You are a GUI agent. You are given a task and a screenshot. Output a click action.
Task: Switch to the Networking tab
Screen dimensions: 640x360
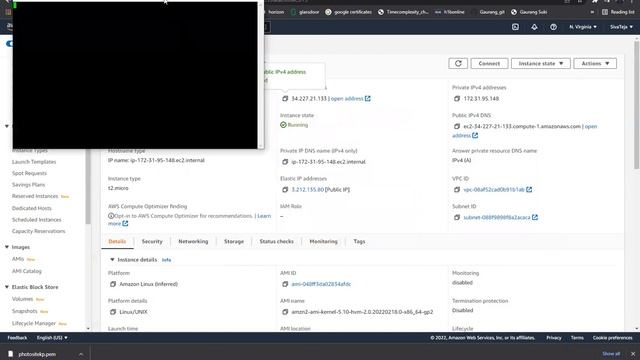tap(193, 242)
